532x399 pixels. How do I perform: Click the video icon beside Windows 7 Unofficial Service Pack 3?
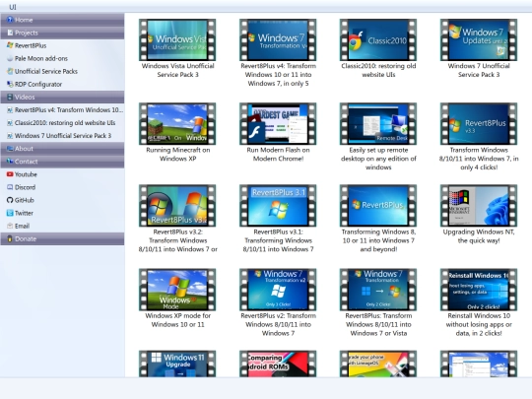pos(10,136)
